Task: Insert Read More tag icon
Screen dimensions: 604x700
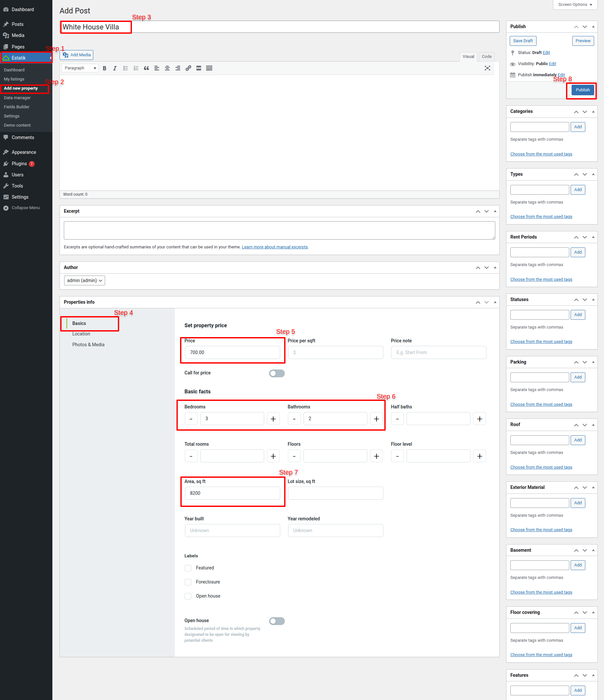Action: (199, 68)
